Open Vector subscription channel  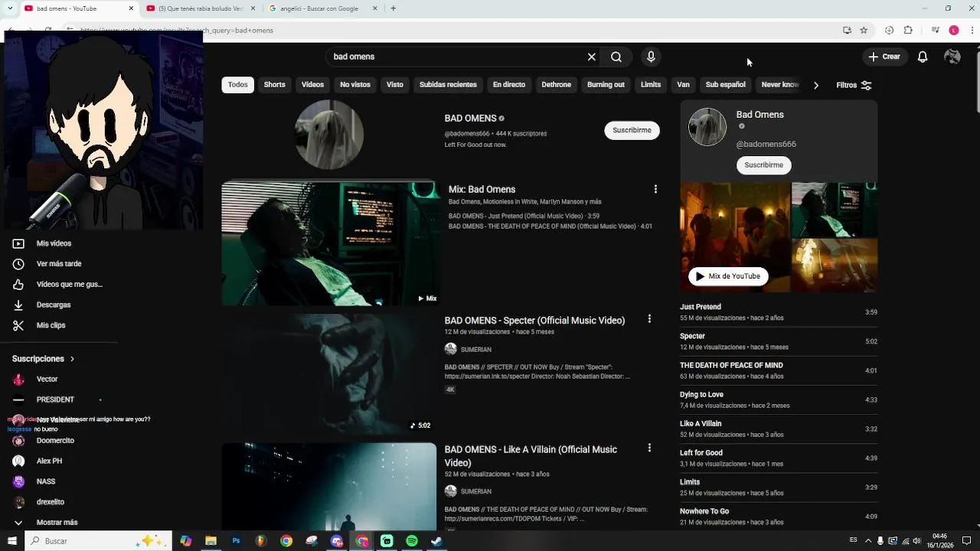(x=47, y=380)
